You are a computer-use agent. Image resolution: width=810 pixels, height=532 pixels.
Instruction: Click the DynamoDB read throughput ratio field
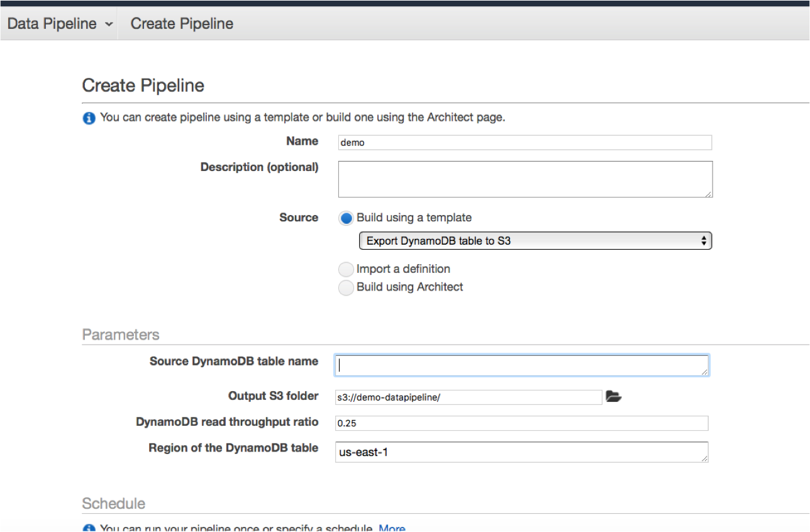coord(521,423)
